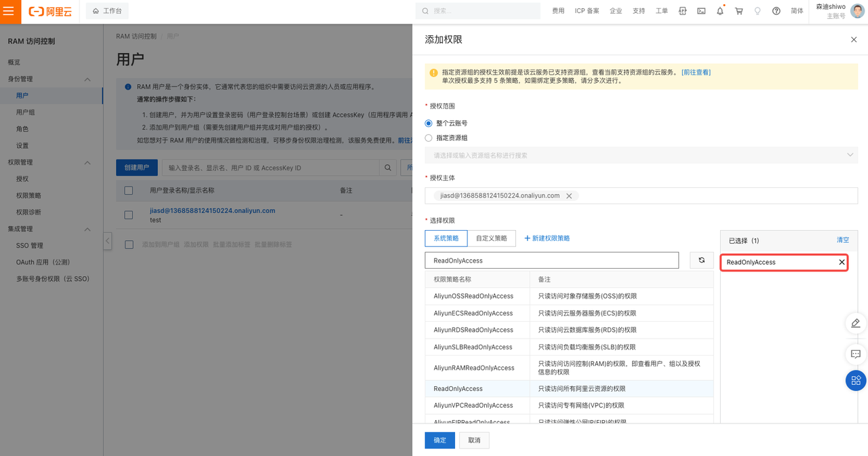
Task: Cancel with the 取消 button
Action: pyautogui.click(x=474, y=440)
